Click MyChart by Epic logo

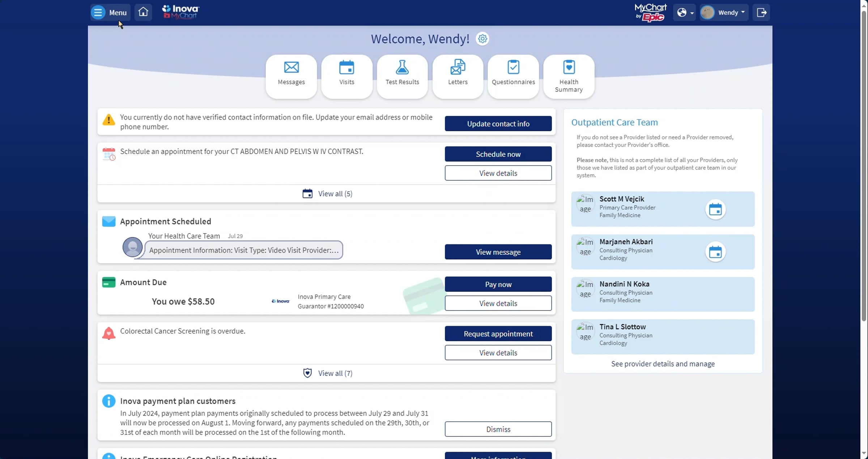(651, 13)
